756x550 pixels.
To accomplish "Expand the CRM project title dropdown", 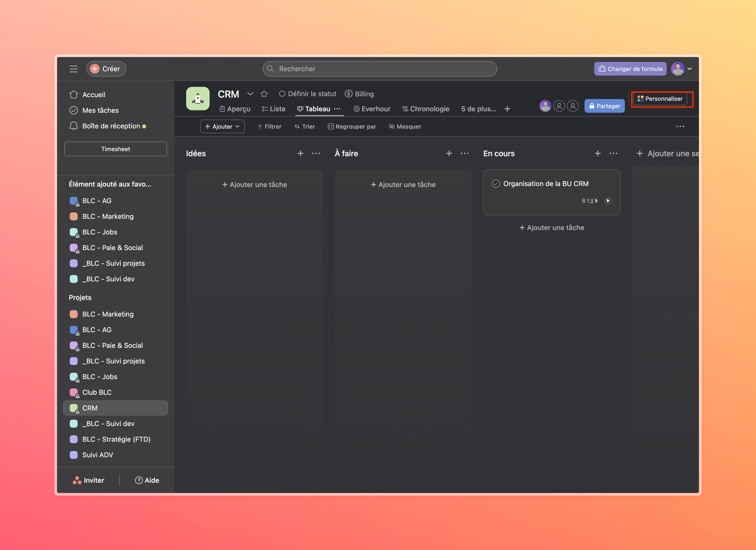I will click(x=250, y=94).
